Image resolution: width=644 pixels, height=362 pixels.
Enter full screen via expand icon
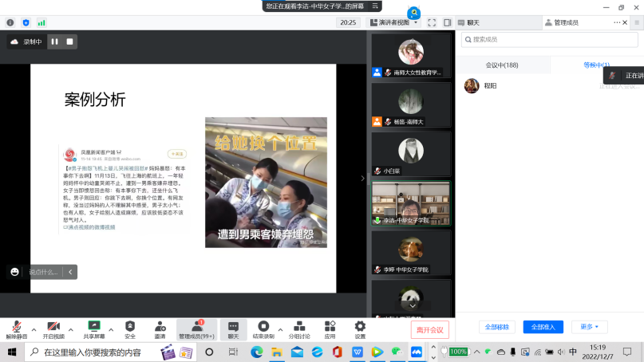[x=432, y=22]
